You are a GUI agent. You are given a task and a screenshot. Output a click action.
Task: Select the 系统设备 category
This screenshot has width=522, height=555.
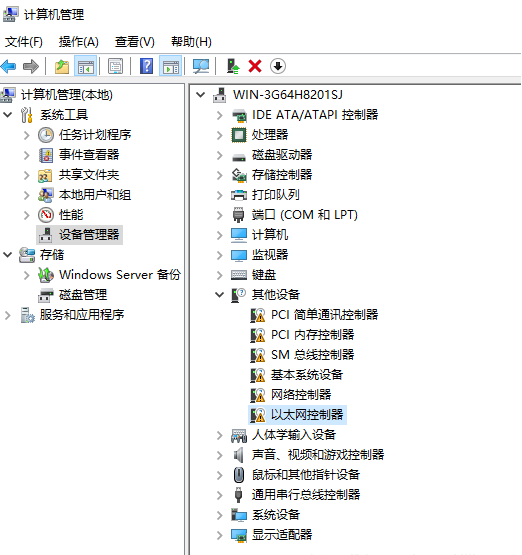[x=276, y=515]
